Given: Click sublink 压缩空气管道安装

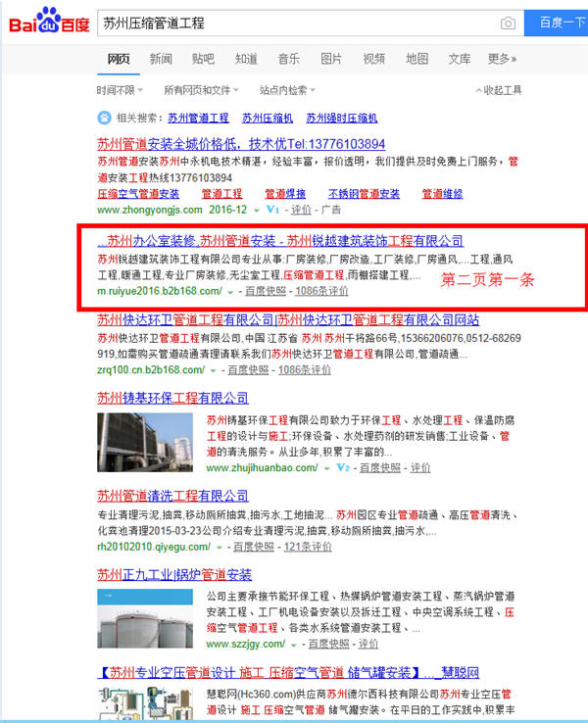Looking at the screenshot, I should pyautogui.click(x=138, y=194).
